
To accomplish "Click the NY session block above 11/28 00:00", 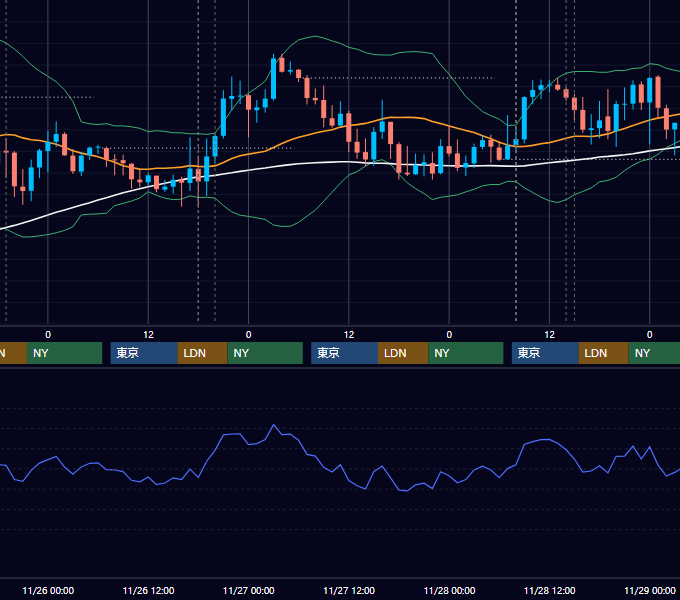I will pyautogui.click(x=466, y=353).
